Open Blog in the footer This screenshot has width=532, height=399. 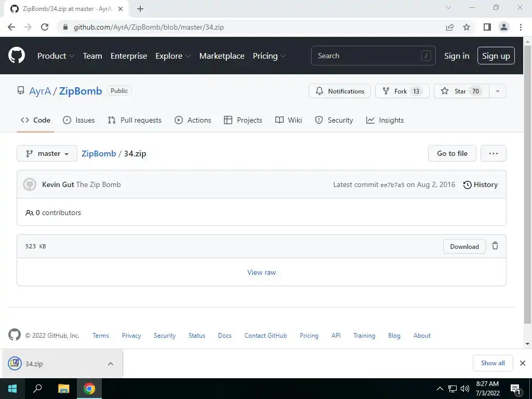394,336
